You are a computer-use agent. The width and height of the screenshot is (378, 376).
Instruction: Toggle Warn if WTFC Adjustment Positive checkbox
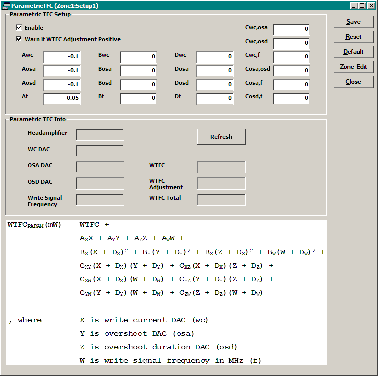click(19, 39)
